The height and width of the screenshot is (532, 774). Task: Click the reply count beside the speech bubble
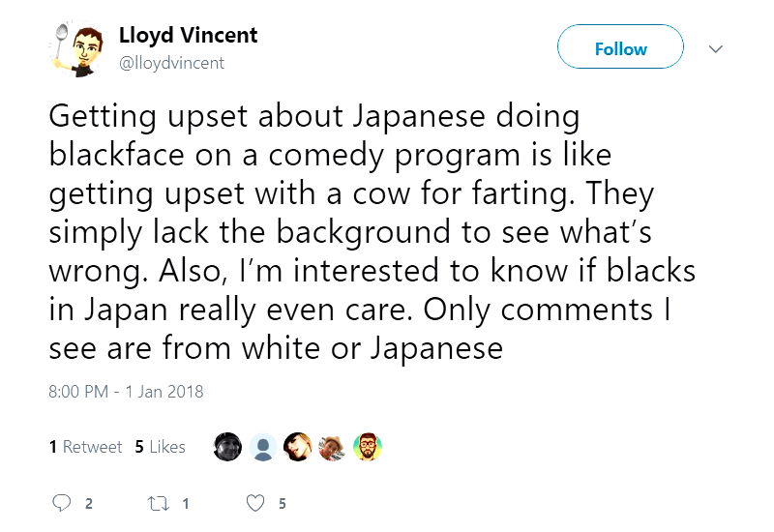(89, 504)
